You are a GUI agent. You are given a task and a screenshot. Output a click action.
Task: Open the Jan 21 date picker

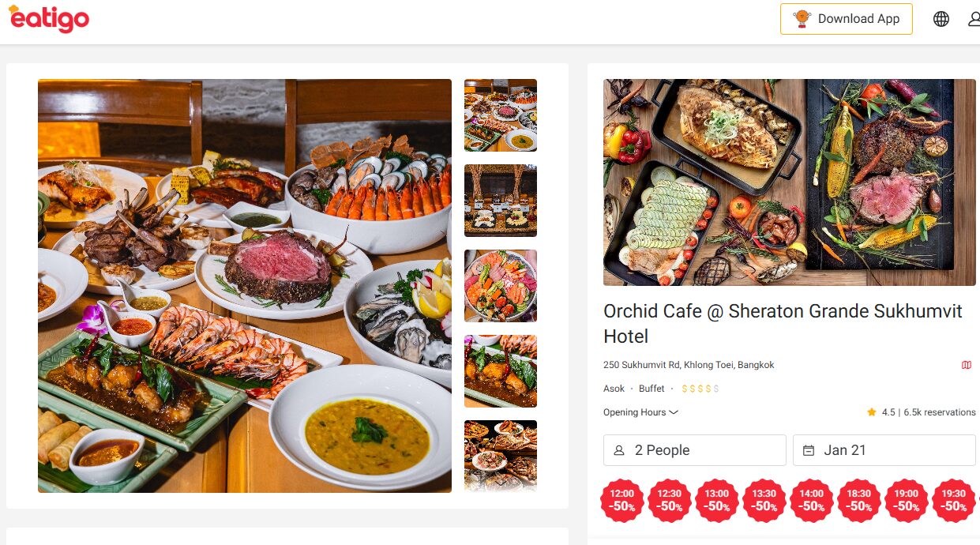(x=884, y=450)
